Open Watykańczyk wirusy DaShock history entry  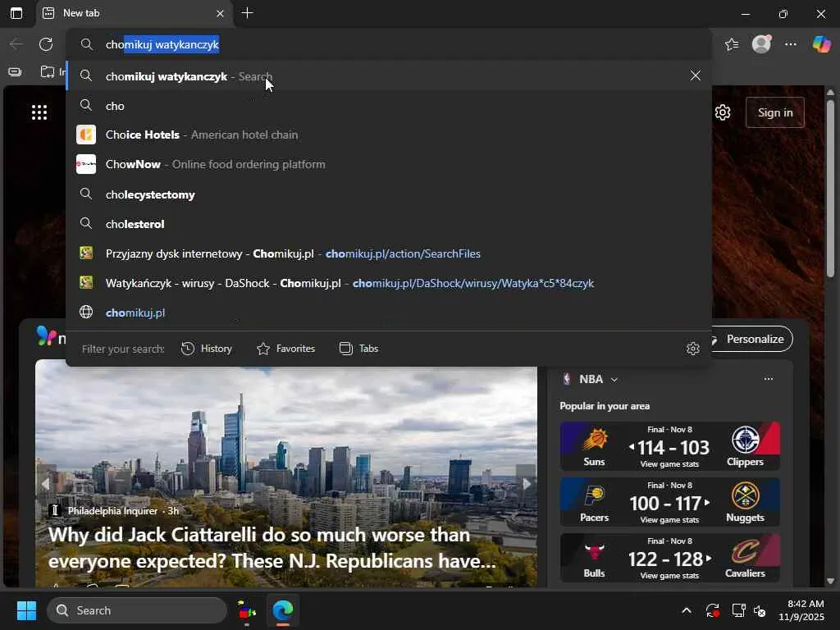tap(389, 283)
